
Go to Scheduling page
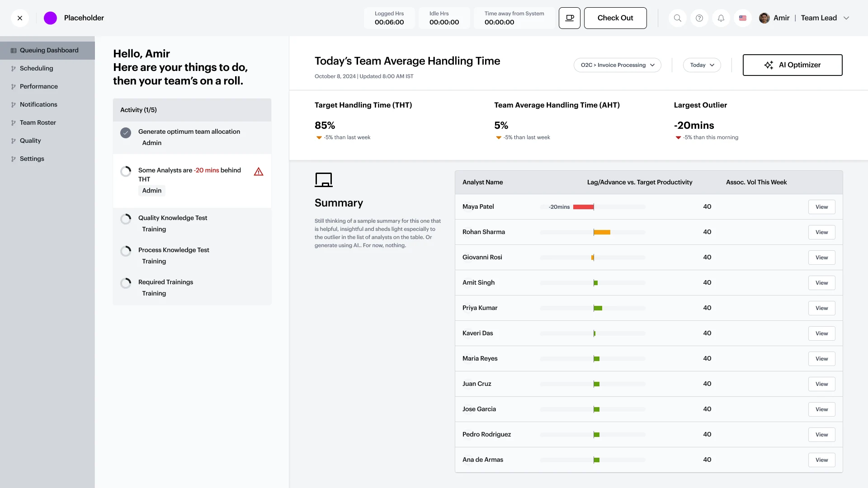47,69
